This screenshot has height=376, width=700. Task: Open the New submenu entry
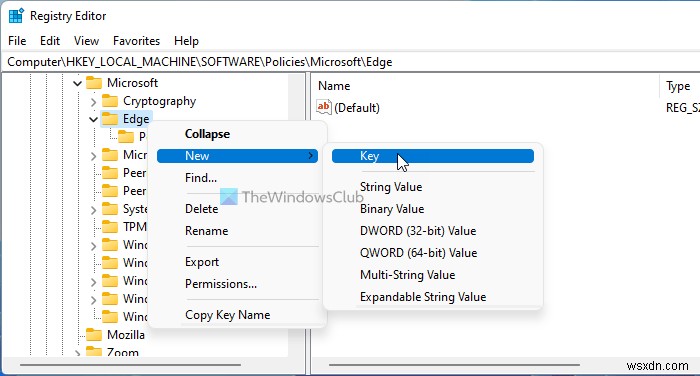click(237, 156)
